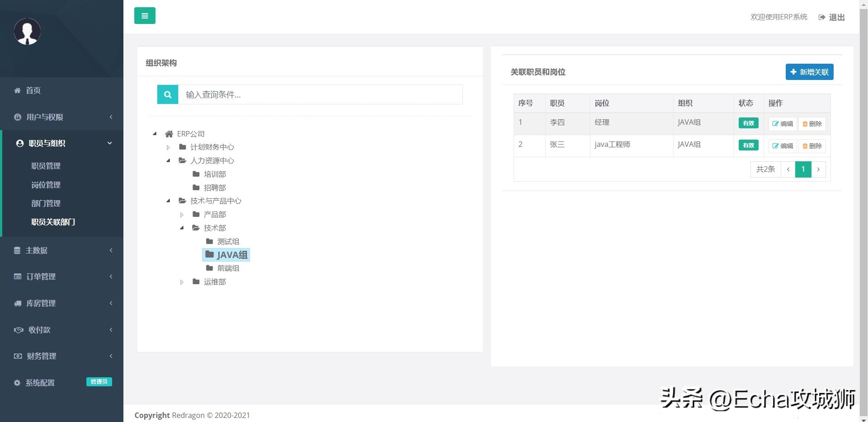Toggle the sidebar with the hamburger icon

tap(145, 15)
